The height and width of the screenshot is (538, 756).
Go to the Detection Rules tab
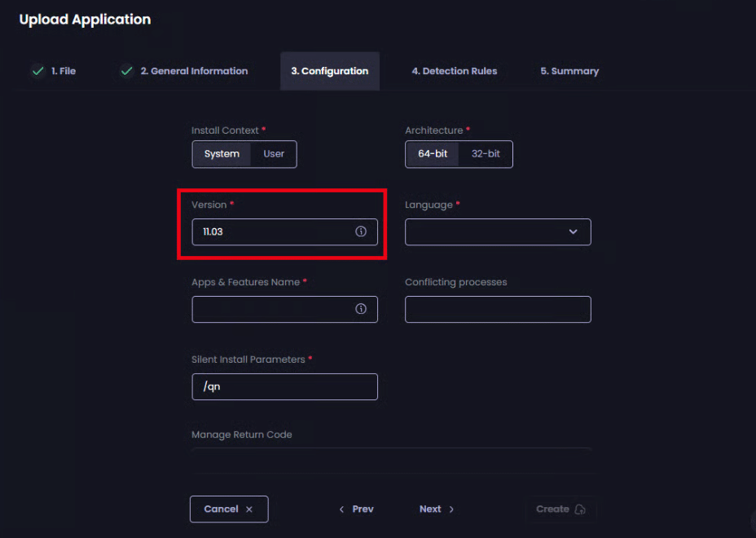pyautogui.click(x=454, y=71)
